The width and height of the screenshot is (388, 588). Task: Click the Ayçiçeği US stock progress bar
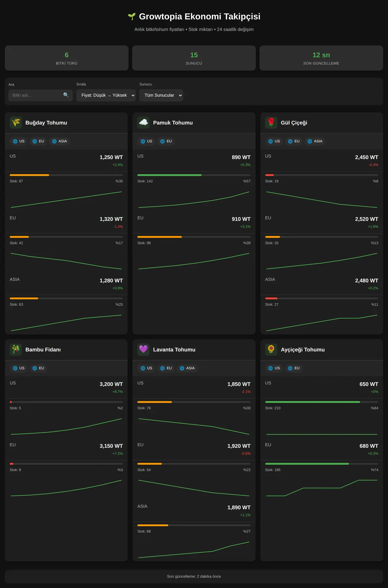322,402
